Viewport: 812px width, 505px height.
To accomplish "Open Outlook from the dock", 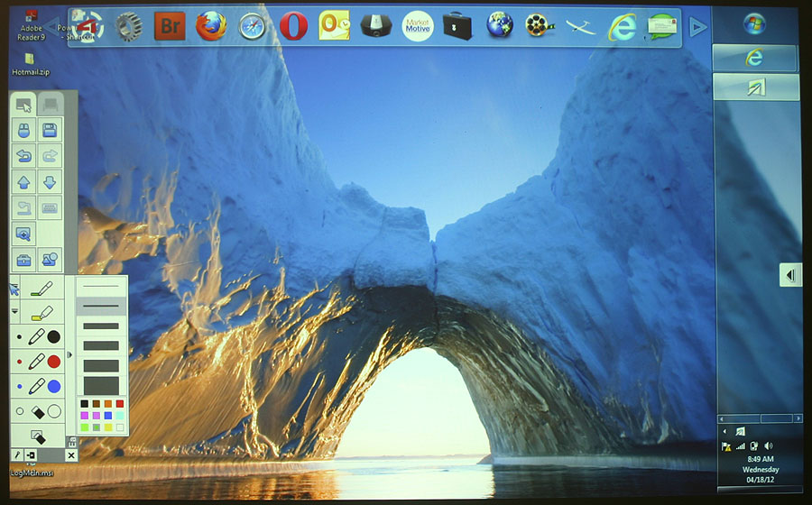I will (x=334, y=26).
